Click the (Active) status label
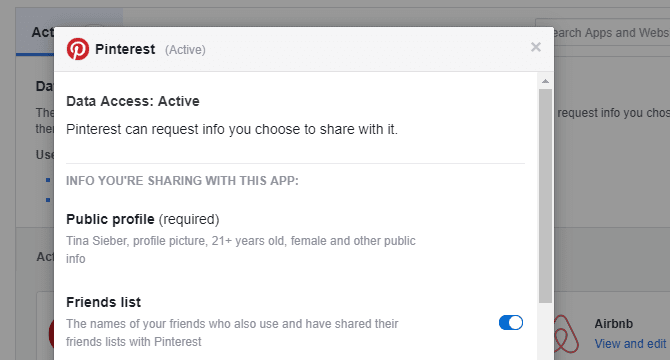 coord(185,50)
